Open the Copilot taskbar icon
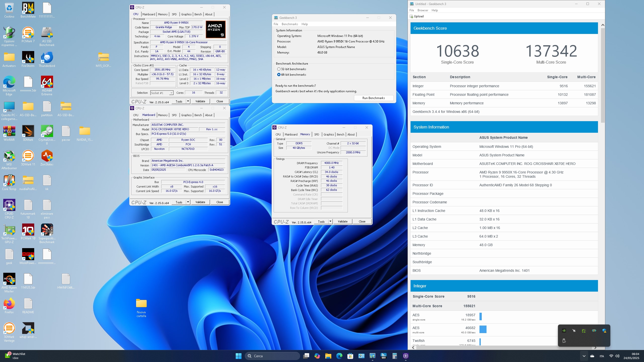 pyautogui.click(x=317, y=356)
